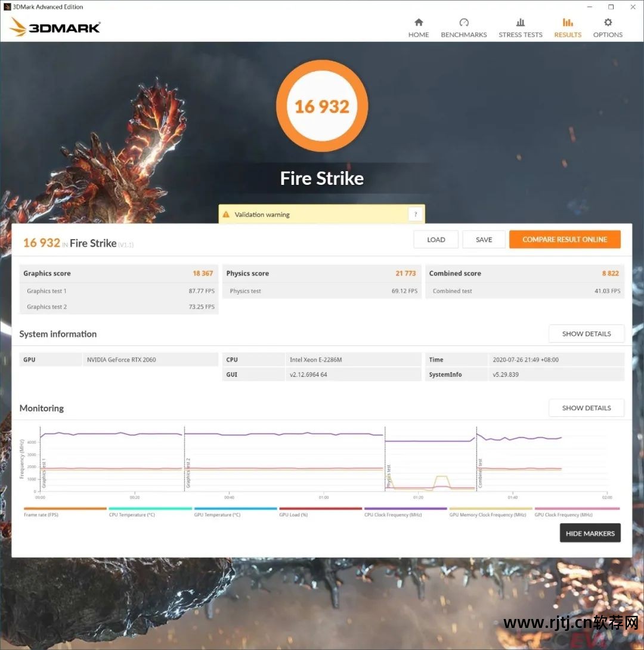Toggle Frame rate (FPS) legend line
The height and width of the screenshot is (650, 644).
coord(65,512)
